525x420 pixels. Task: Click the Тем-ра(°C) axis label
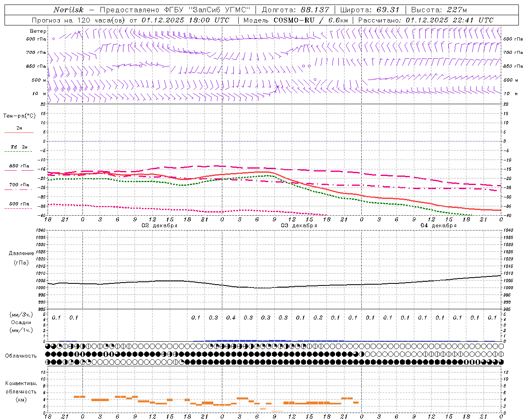point(19,116)
